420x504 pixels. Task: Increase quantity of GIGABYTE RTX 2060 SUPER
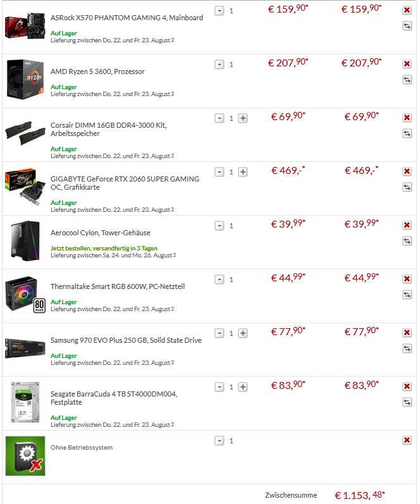coord(243,172)
